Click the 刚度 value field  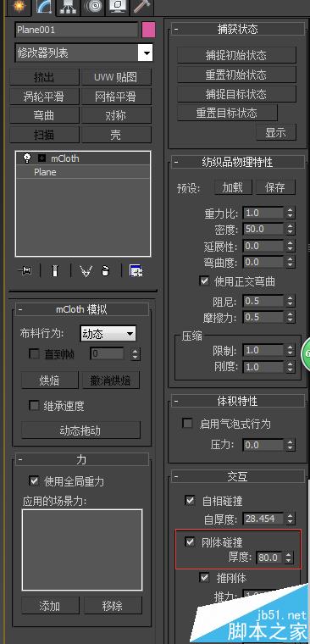(263, 366)
